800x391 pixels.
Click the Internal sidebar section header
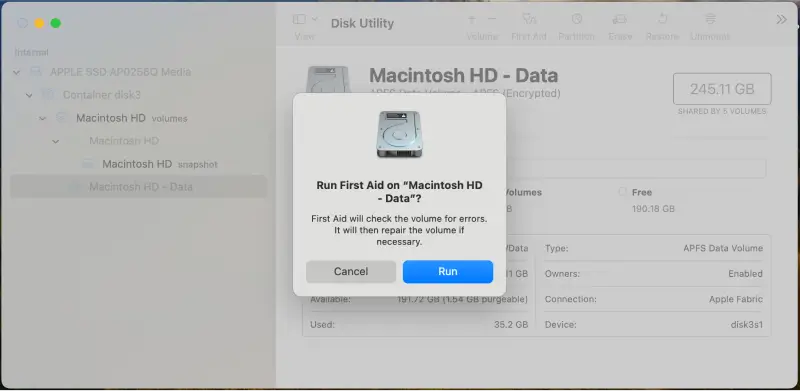tap(32, 52)
